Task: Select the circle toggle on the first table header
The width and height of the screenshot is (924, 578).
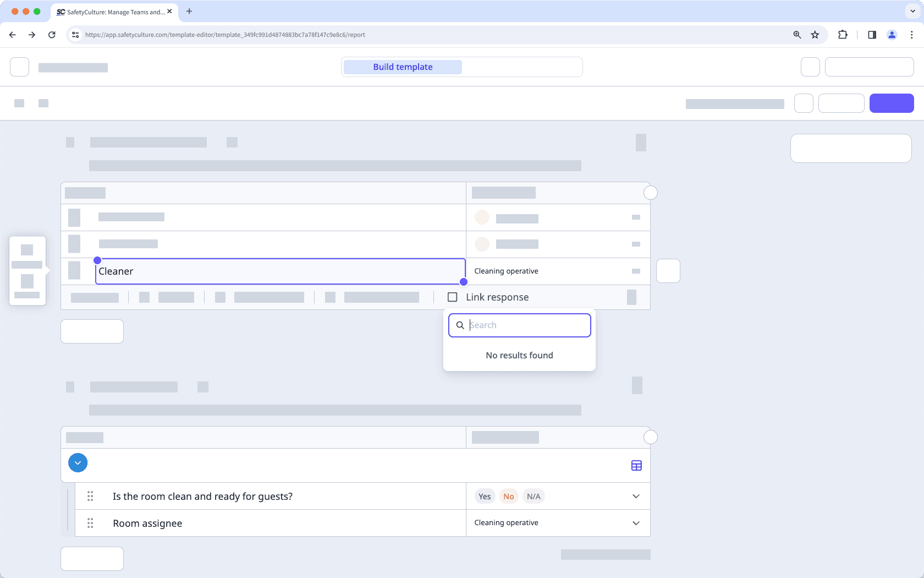Action: pos(651,192)
